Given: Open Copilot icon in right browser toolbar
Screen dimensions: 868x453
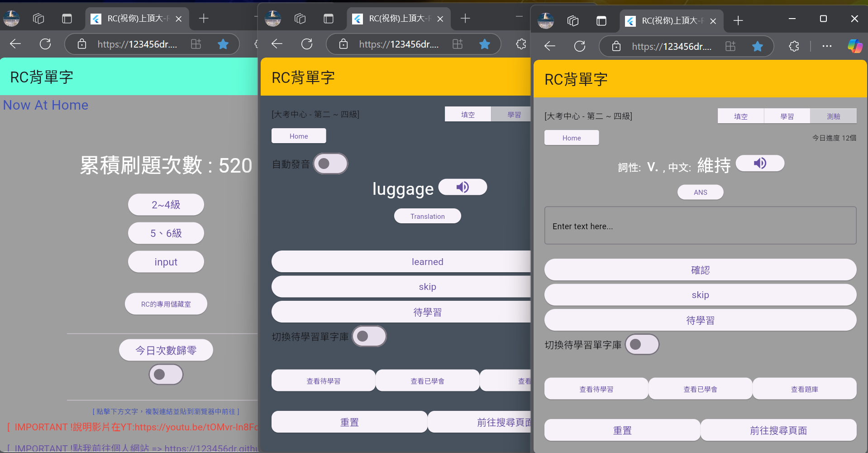Looking at the screenshot, I should pos(854,46).
